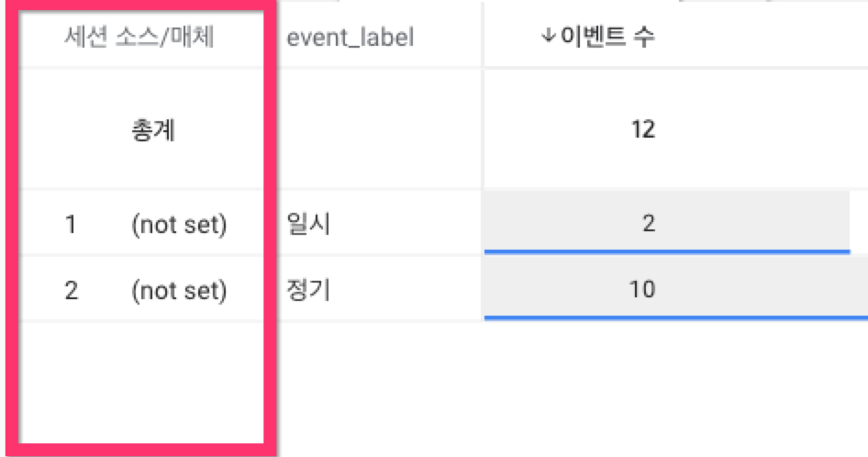Click the 총계 total row label
This screenshot has height=457, width=868.
coord(153,131)
